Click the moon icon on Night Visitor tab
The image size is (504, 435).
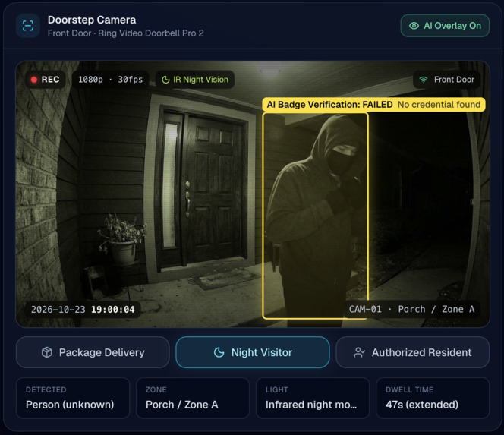[x=219, y=352]
